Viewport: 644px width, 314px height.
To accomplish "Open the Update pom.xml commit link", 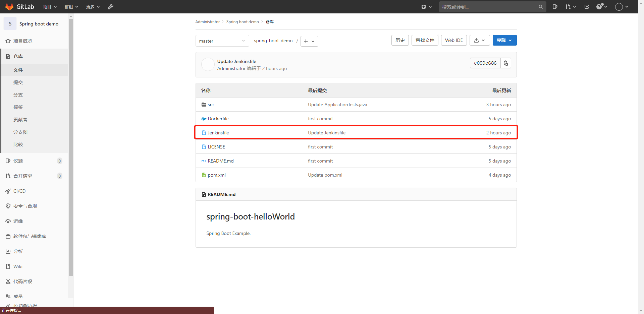I will 325,175.
